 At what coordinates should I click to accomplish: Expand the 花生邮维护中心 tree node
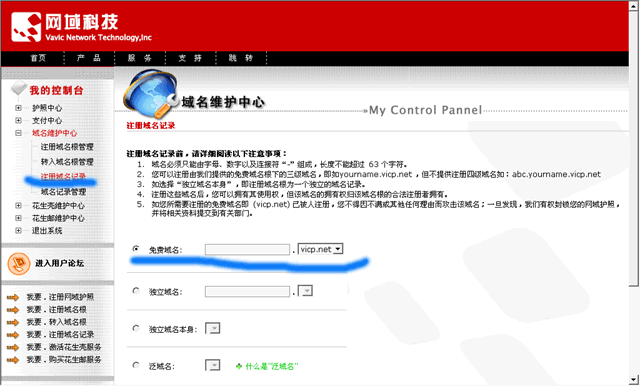tap(18, 218)
